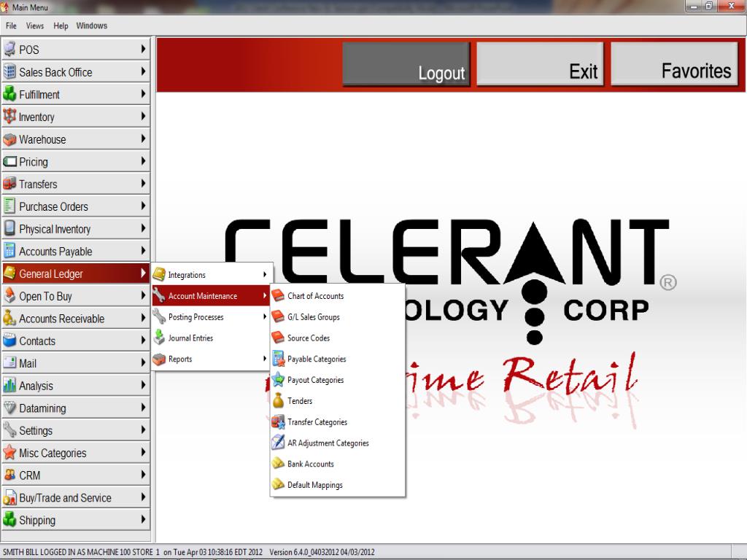Click the POS register icon
The width and height of the screenshot is (747, 560).
coord(9,49)
